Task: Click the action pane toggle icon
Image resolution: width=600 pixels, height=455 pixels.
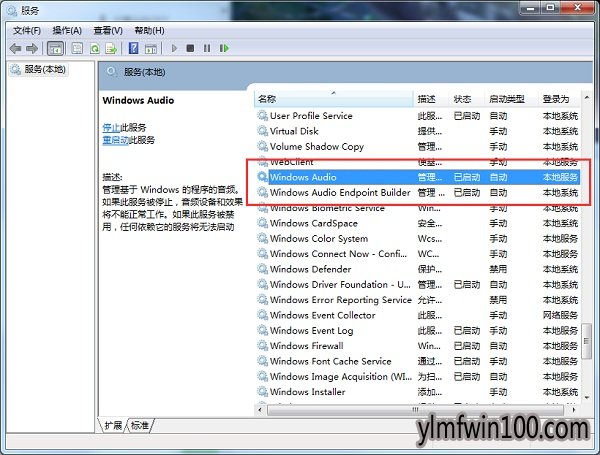Action: [151, 49]
